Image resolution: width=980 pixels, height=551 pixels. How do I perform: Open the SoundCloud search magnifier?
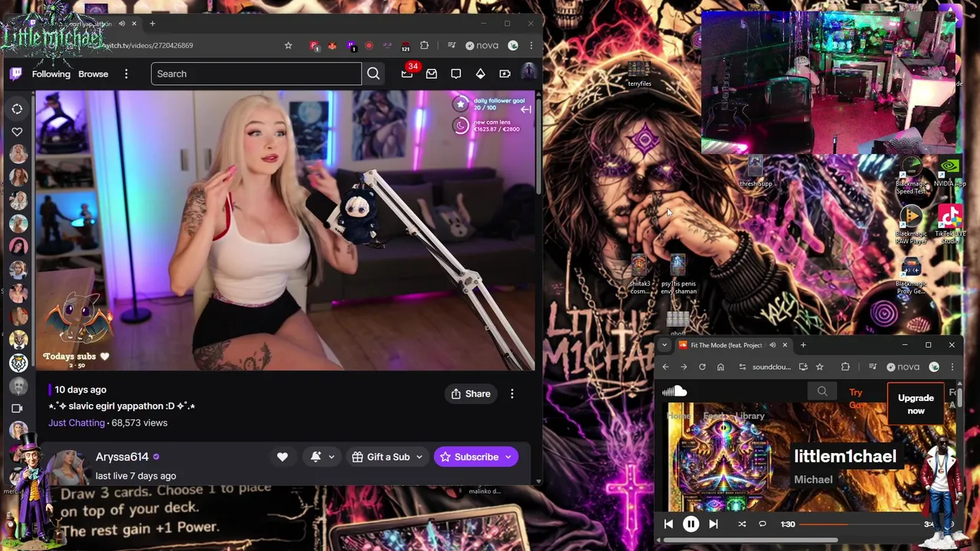click(x=822, y=392)
